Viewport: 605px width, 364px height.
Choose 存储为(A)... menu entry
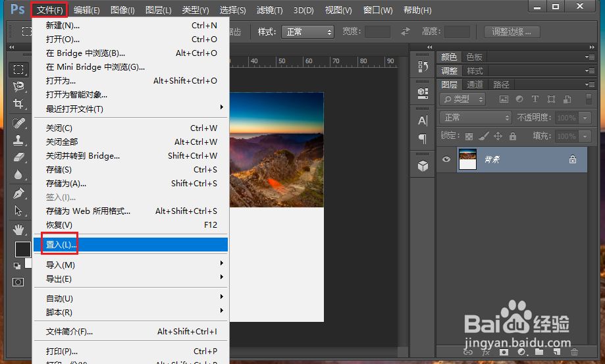pos(131,184)
